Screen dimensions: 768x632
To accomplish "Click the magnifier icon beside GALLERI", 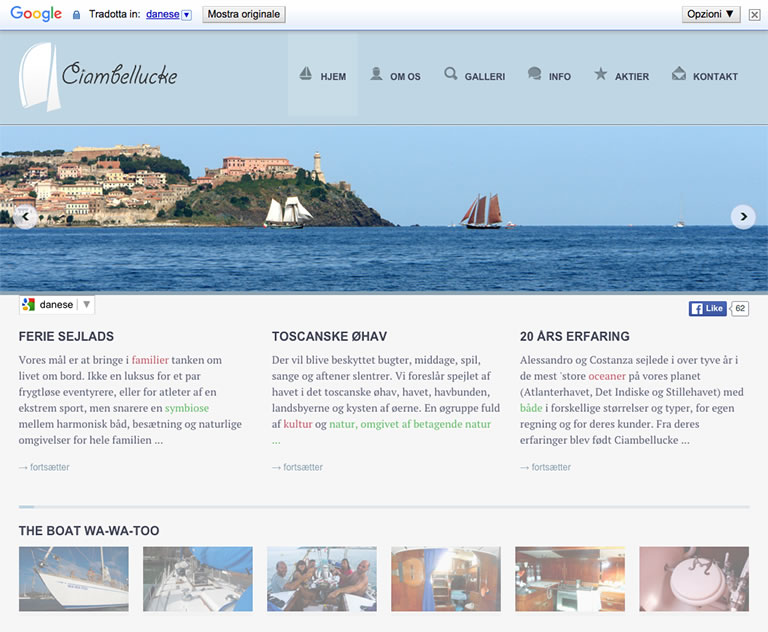I will pos(451,74).
